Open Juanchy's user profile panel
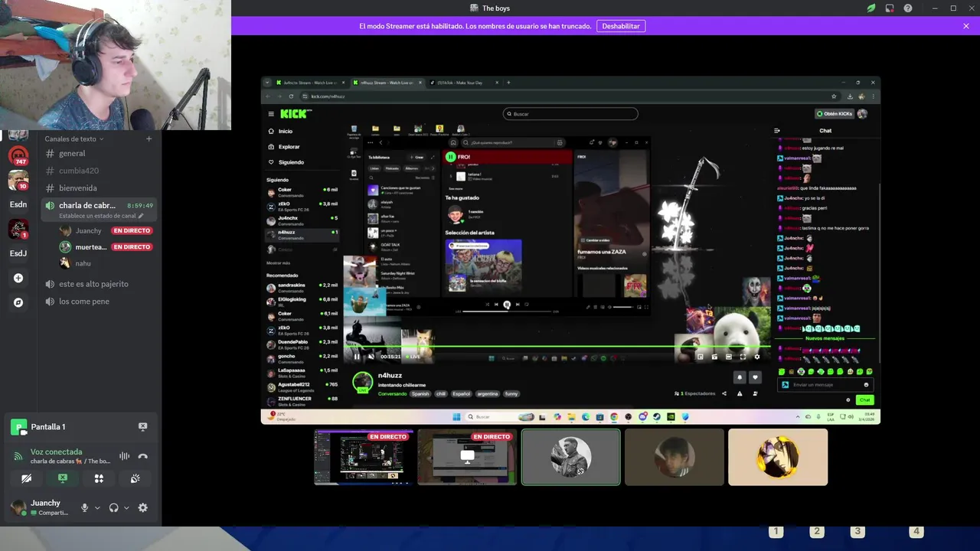This screenshot has width=980, height=551. pos(42,507)
